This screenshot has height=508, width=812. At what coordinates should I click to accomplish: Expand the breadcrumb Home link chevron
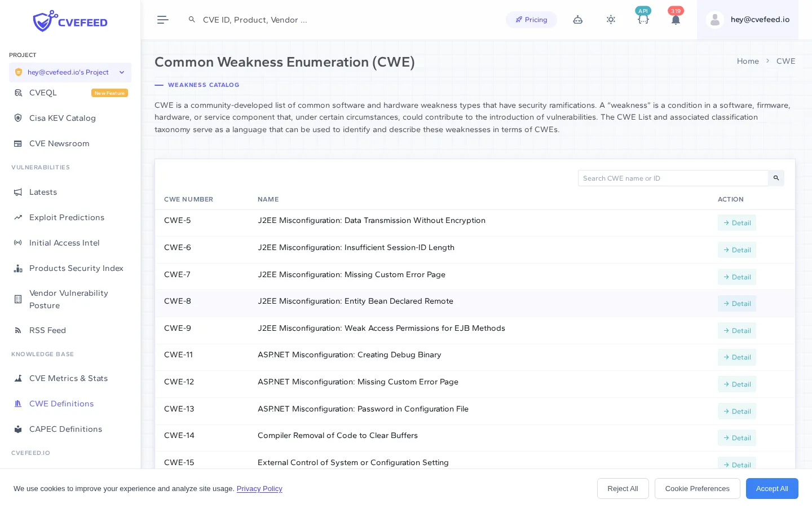(768, 61)
